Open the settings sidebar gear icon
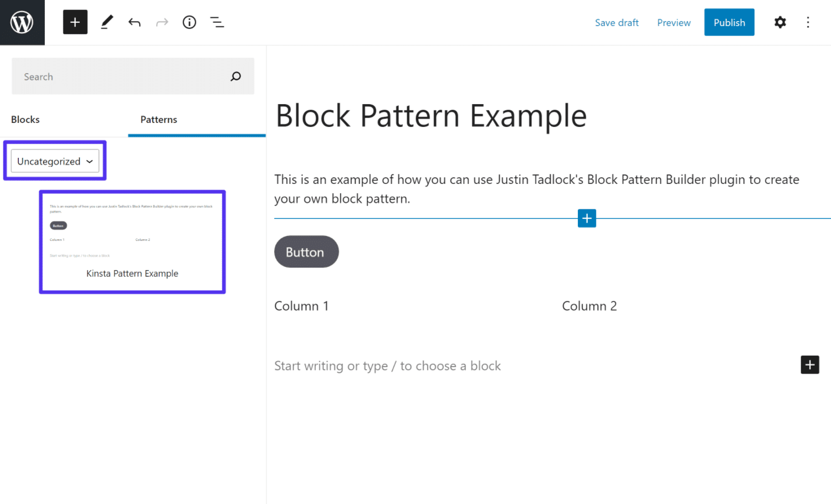The height and width of the screenshot is (504, 831). point(779,22)
